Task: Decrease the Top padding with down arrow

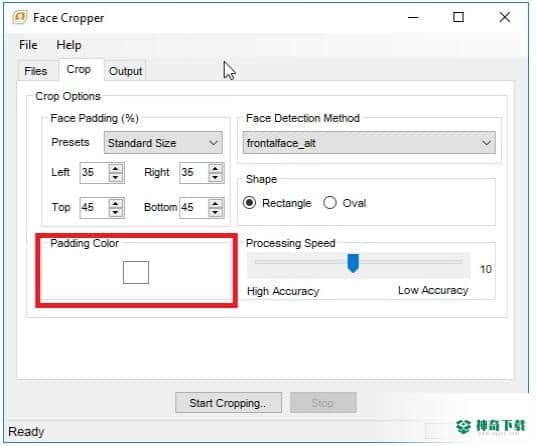Action: click(116, 212)
